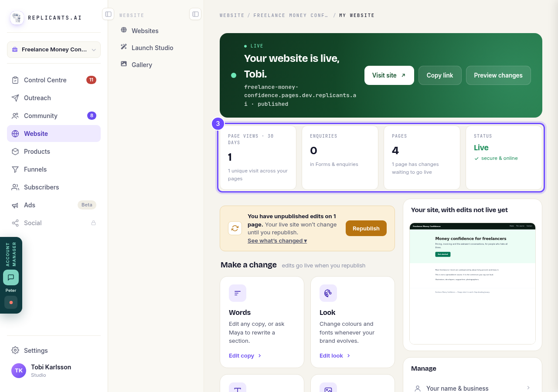
Task: Click the Enquiries stat card
Action: 340,158
